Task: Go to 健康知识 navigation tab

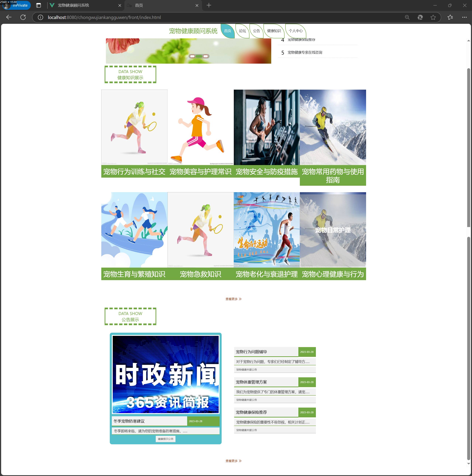Action: tap(274, 31)
